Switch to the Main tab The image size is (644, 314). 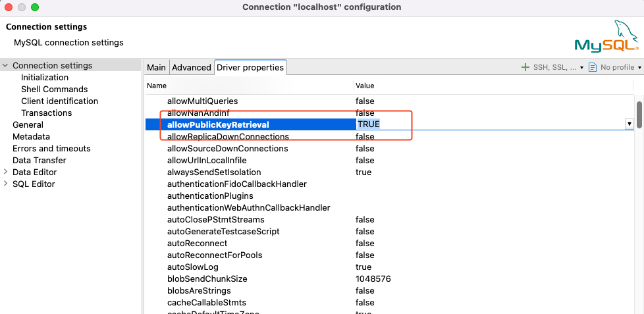click(x=156, y=67)
